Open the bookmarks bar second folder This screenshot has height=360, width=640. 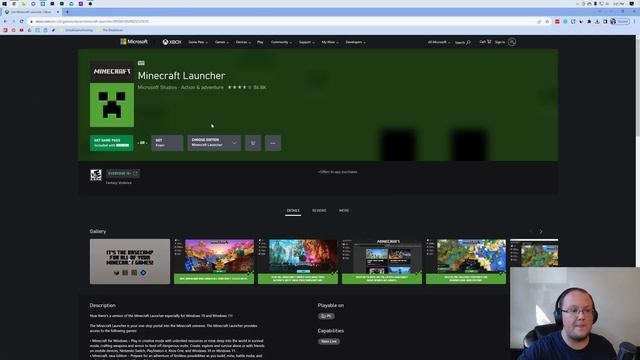coord(110,30)
